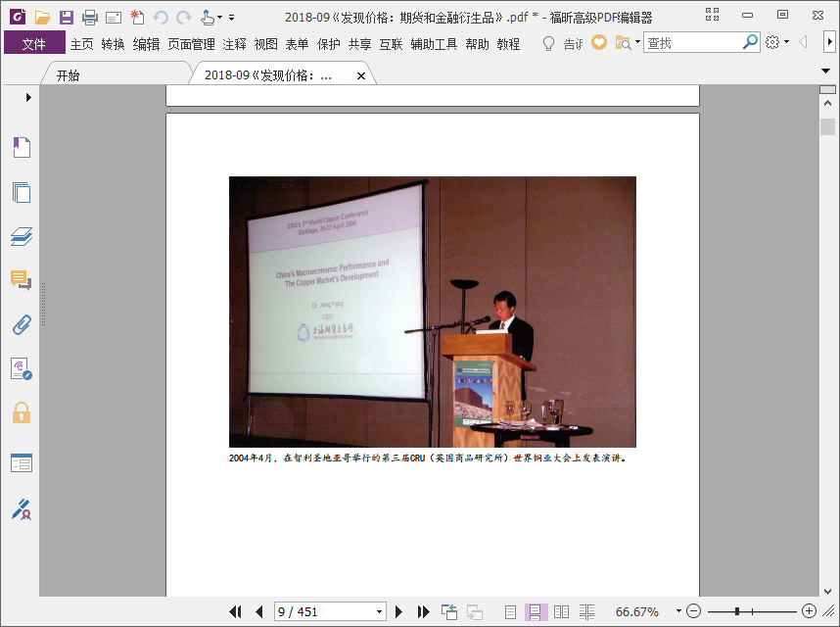The width and height of the screenshot is (840, 627).
Task: Click the previous search result triangle
Action: 803,42
